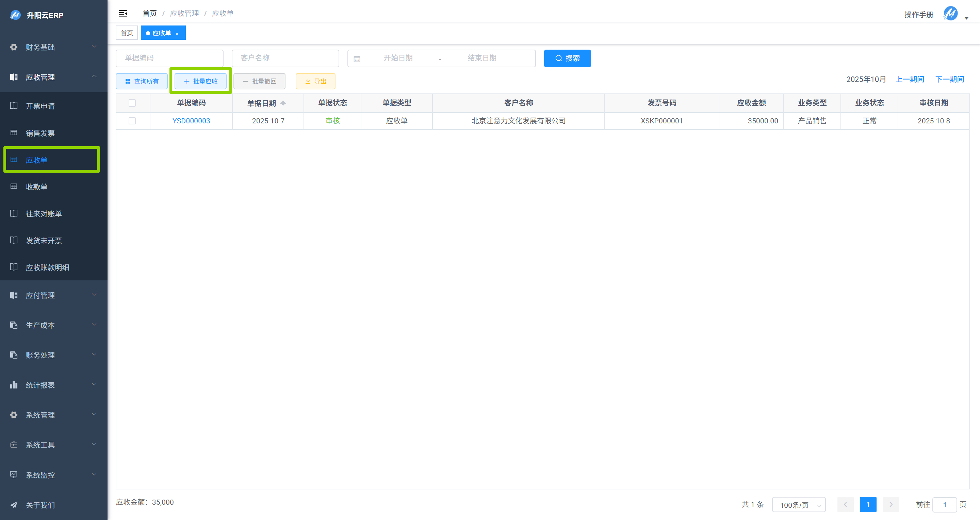Check the select-all checkbox in table header

(x=132, y=103)
